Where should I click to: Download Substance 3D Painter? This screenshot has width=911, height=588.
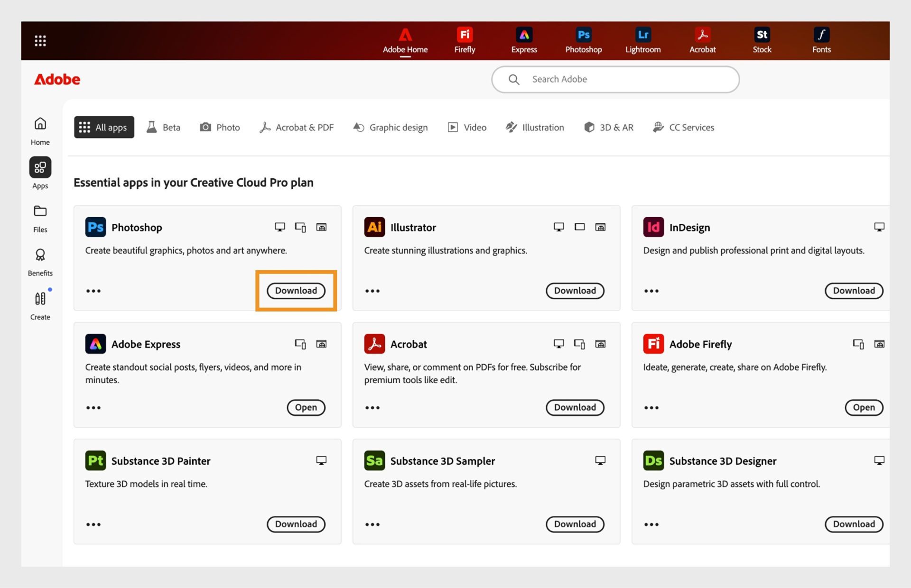point(296,524)
